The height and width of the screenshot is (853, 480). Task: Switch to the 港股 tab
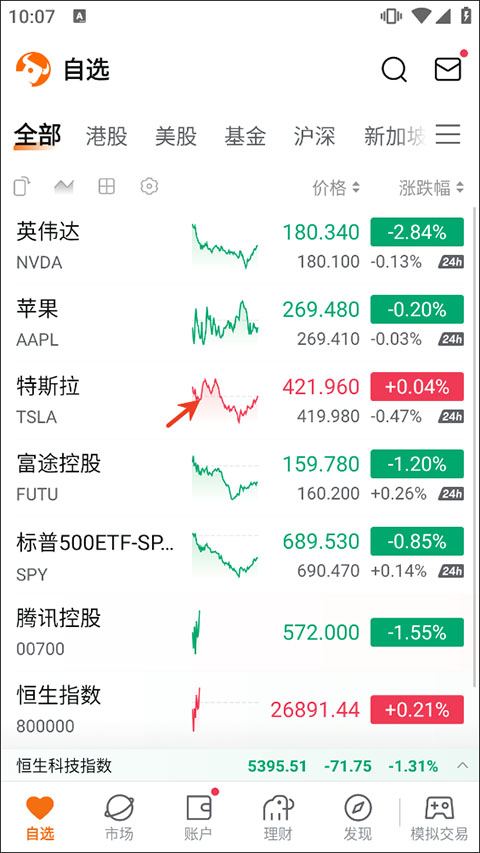106,136
